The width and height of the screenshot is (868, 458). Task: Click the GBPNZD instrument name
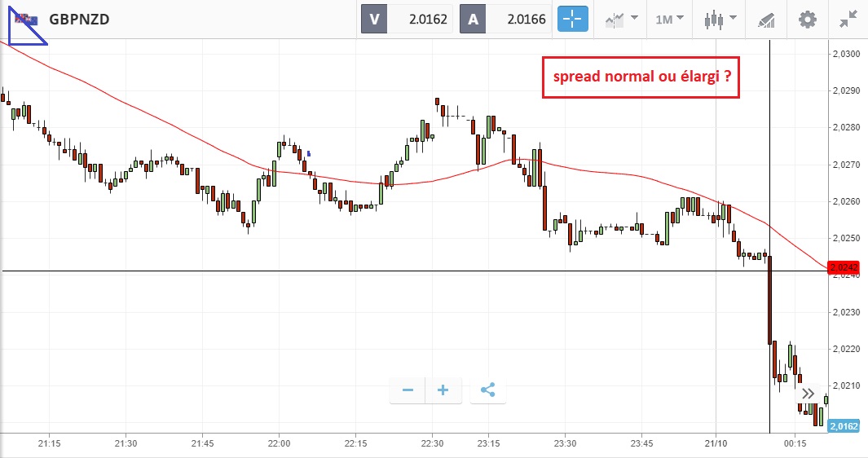(79, 19)
